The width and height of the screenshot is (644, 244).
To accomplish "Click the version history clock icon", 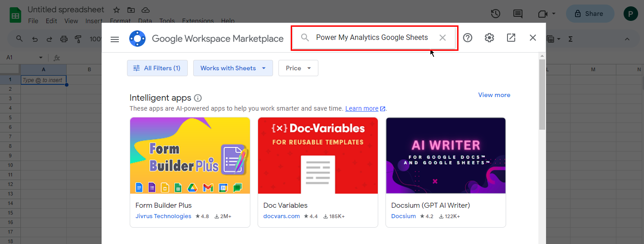I will pyautogui.click(x=496, y=14).
